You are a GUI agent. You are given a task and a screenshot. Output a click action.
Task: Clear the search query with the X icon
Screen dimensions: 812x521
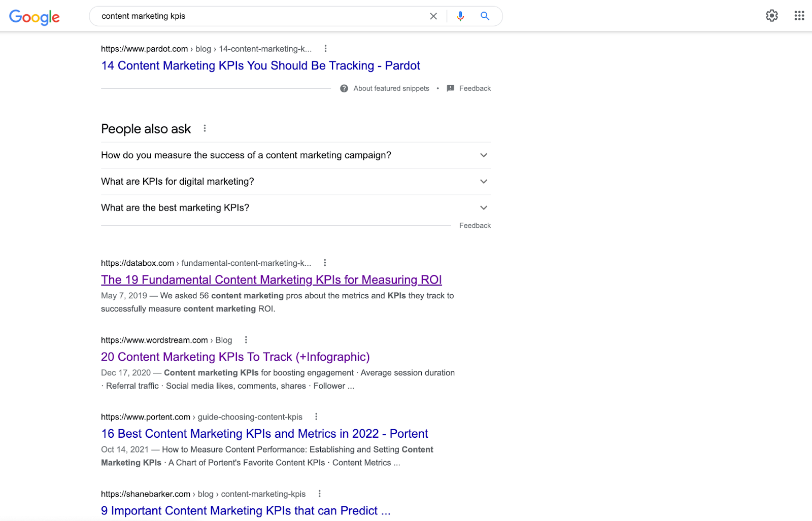433,16
